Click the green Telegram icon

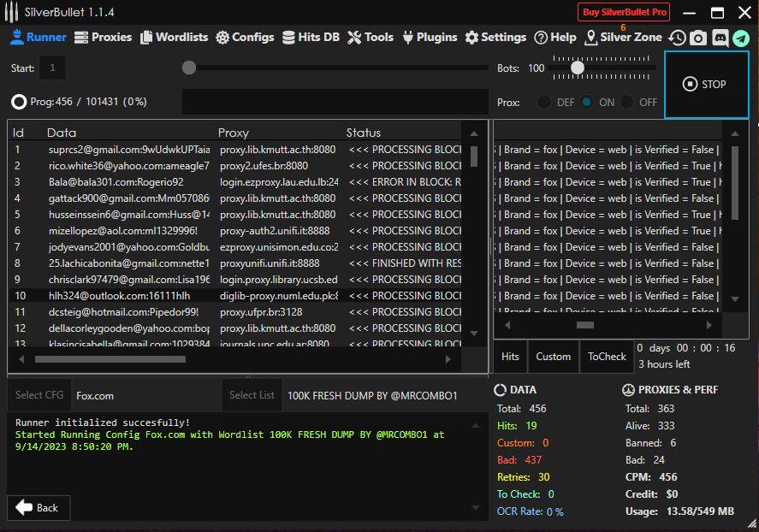(740, 38)
